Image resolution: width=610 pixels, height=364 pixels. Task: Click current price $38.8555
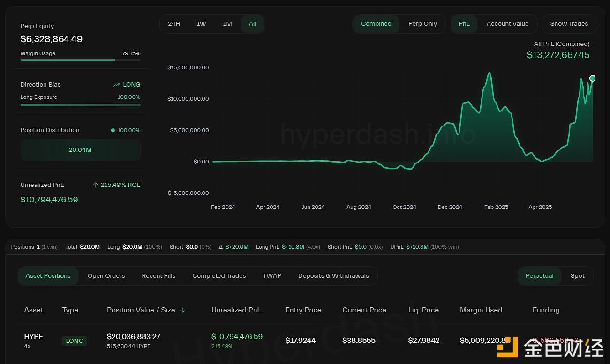(359, 341)
